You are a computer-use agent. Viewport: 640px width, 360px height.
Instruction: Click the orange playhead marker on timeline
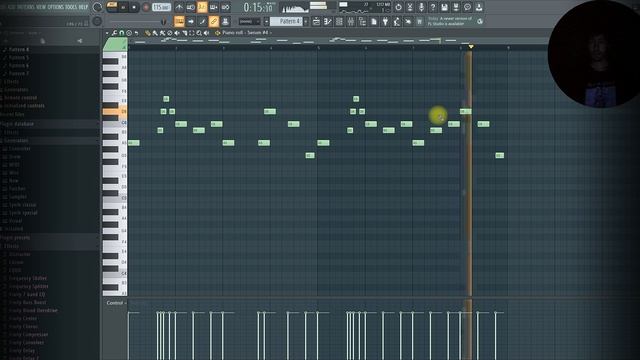pos(471,47)
